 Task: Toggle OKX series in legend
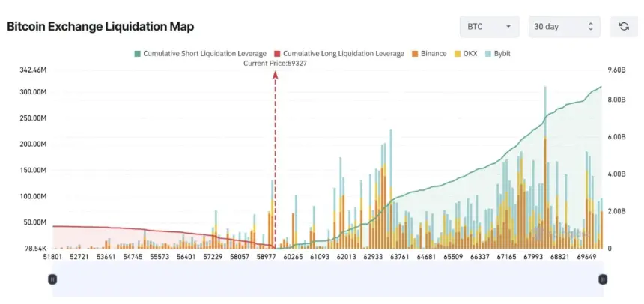[465, 54]
